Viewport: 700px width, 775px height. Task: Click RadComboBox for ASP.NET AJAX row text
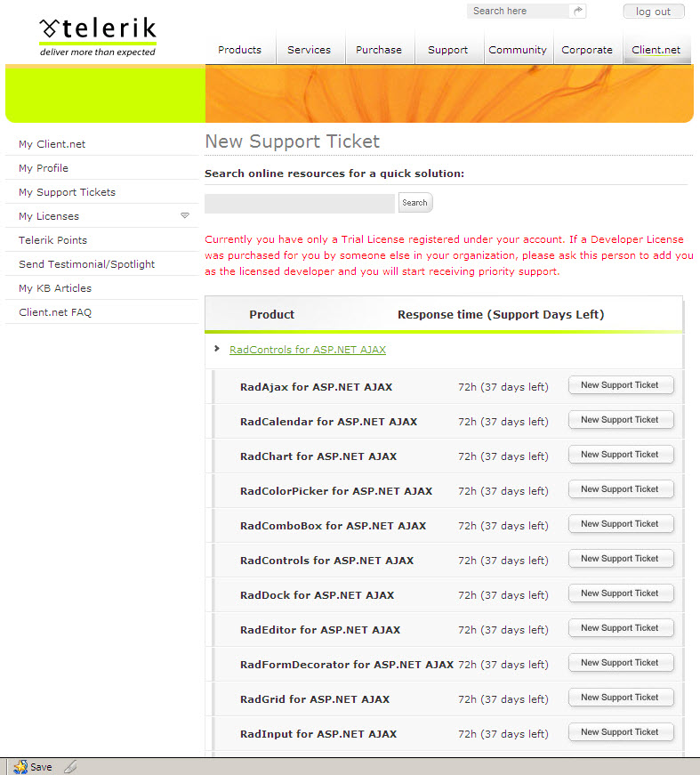[x=333, y=526]
